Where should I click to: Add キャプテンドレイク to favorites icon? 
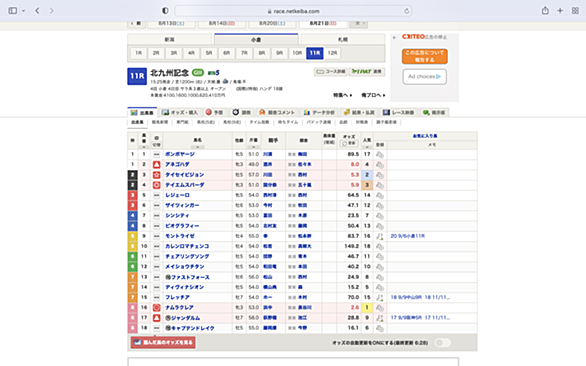[380, 328]
